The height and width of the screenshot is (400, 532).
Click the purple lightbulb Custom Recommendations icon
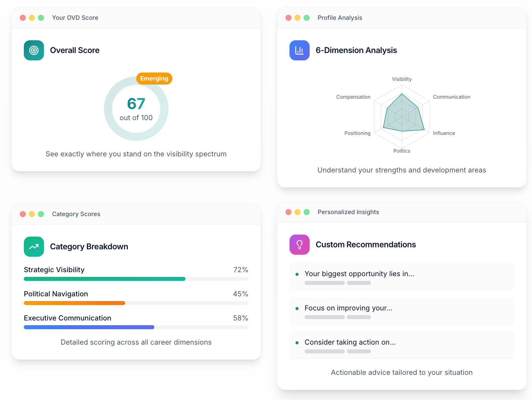(299, 245)
